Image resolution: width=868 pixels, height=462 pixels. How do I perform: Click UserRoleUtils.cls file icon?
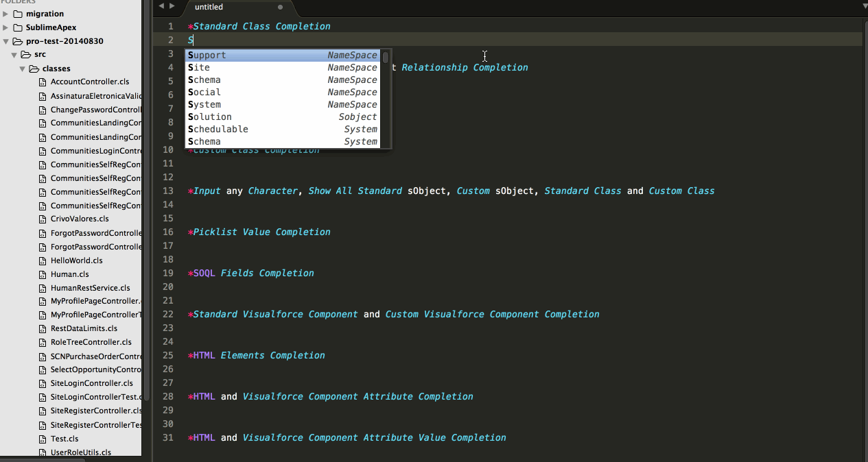pyautogui.click(x=43, y=452)
